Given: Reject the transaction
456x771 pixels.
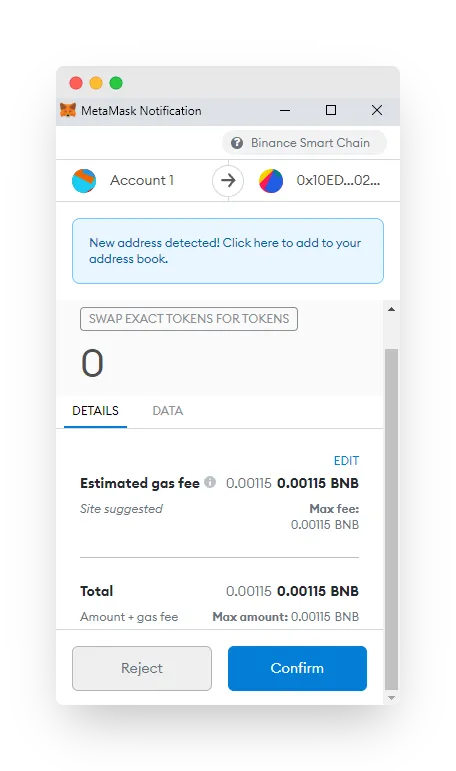Looking at the screenshot, I should pyautogui.click(x=142, y=668).
